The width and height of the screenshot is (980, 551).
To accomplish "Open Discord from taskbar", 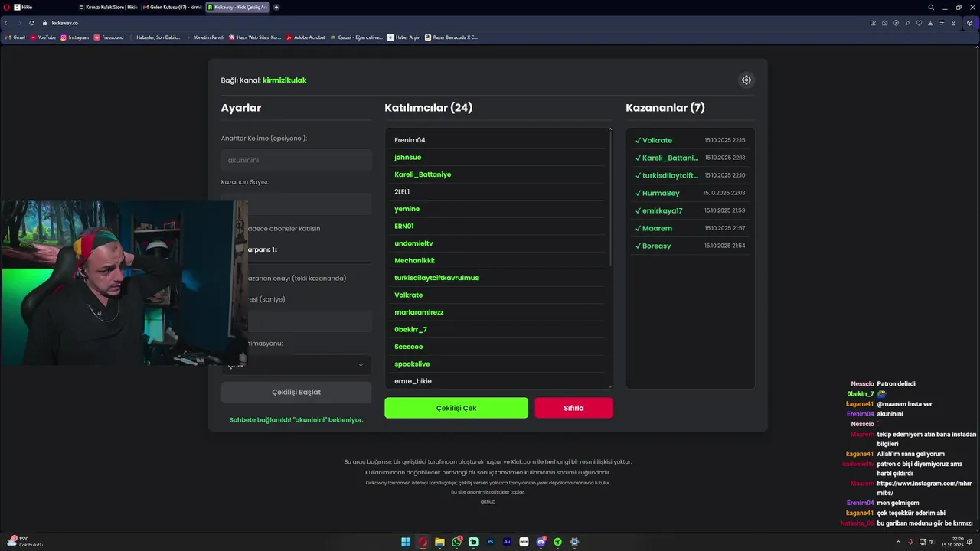I will [x=541, y=542].
